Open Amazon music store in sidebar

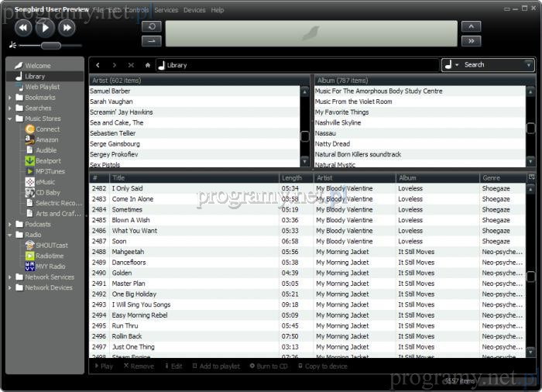46,139
